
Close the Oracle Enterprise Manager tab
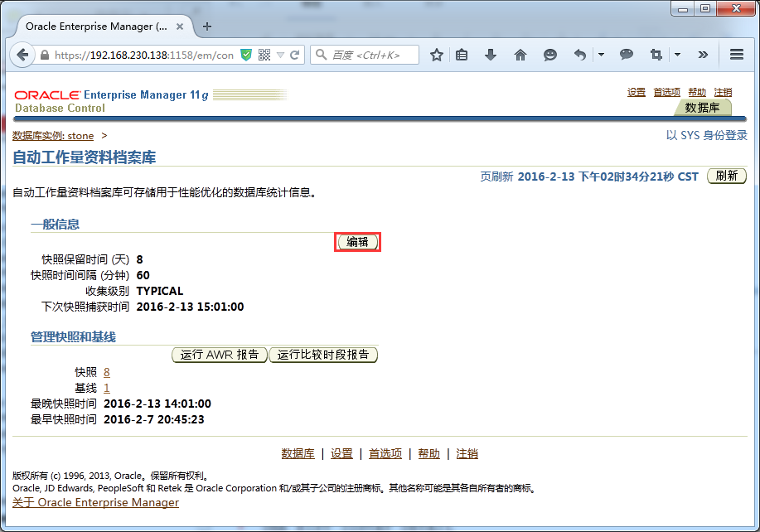click(x=180, y=27)
